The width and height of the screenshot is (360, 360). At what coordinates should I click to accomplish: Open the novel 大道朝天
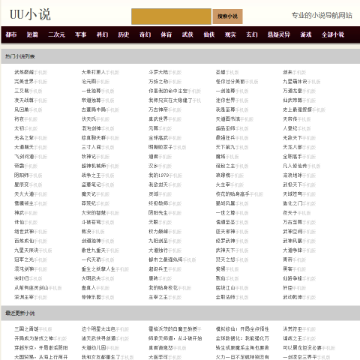click(24, 147)
